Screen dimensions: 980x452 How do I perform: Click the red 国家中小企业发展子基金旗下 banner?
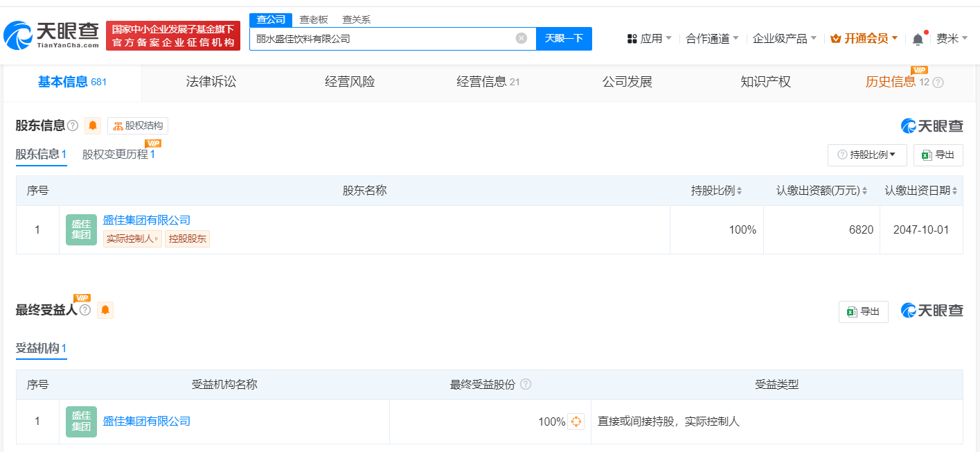(x=173, y=36)
